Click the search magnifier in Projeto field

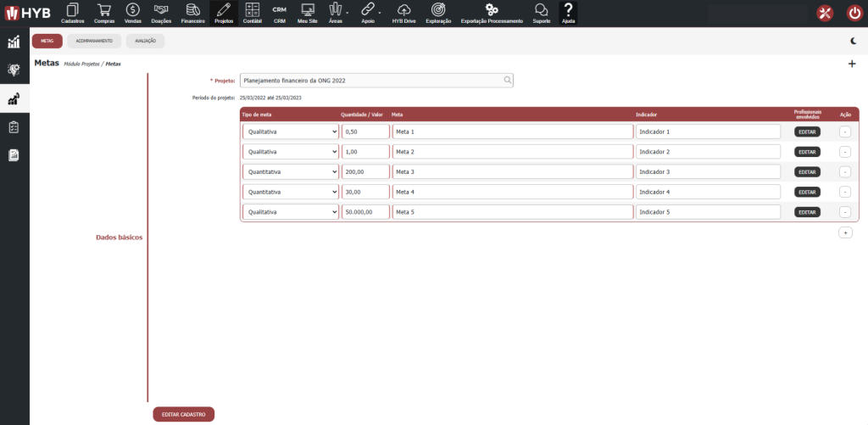point(507,81)
